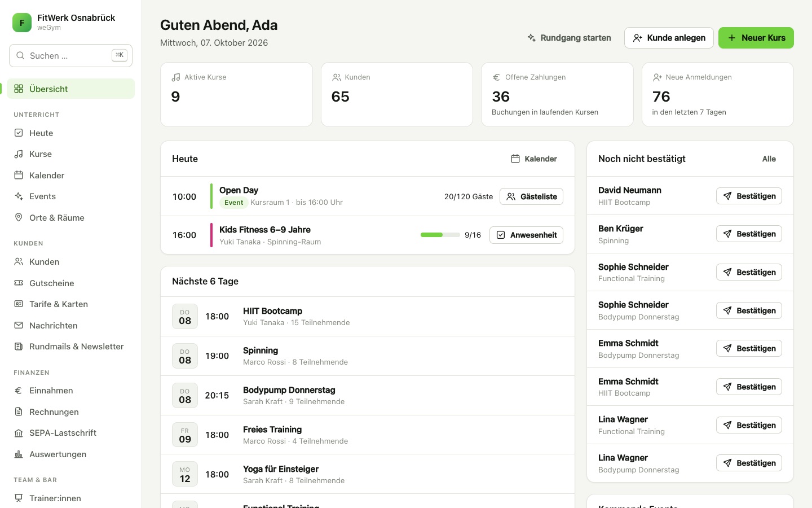Open the Übersicht dashboard icon
The image size is (812, 508).
tap(19, 89)
